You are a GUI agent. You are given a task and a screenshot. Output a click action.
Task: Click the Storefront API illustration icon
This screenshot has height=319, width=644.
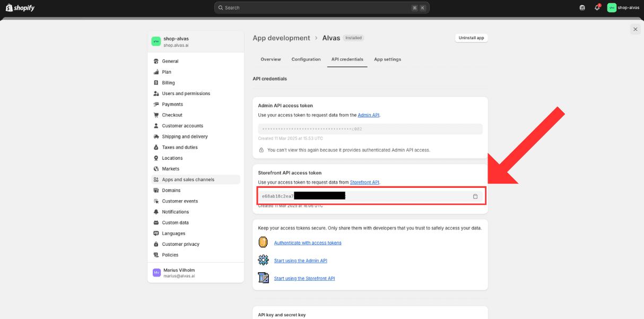(x=264, y=278)
